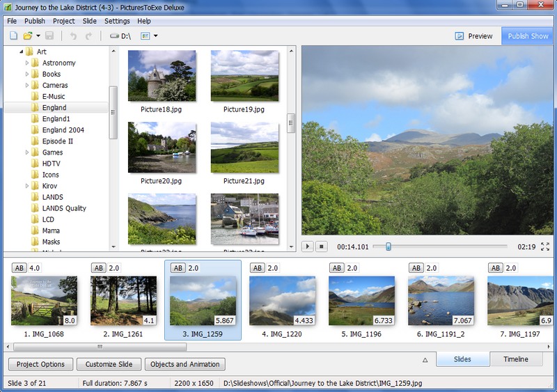Click the preview time slider handle

[389, 246]
